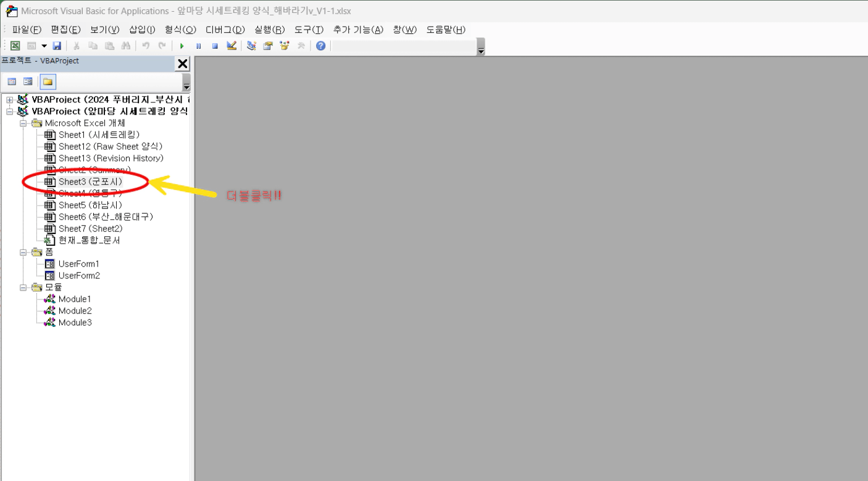Open dropdown arrow beside Insert UserForm icon
The image size is (868, 481).
pos(44,46)
